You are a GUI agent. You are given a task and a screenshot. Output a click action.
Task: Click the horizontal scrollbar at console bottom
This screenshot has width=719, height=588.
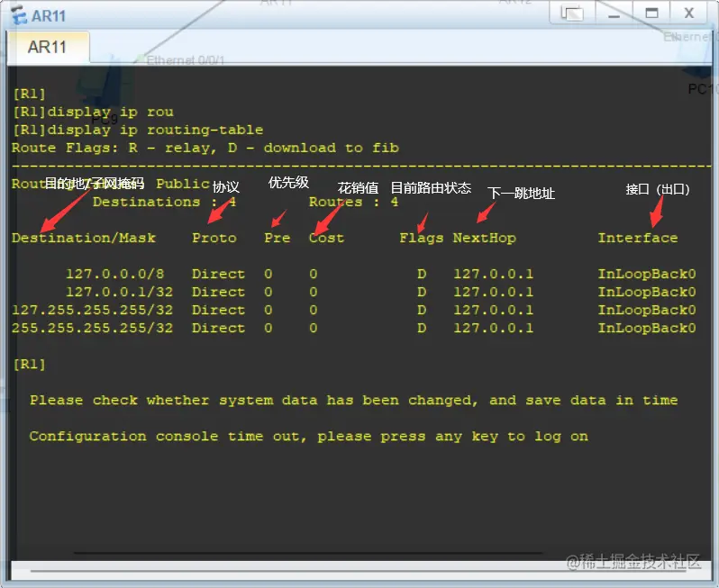click(x=359, y=571)
